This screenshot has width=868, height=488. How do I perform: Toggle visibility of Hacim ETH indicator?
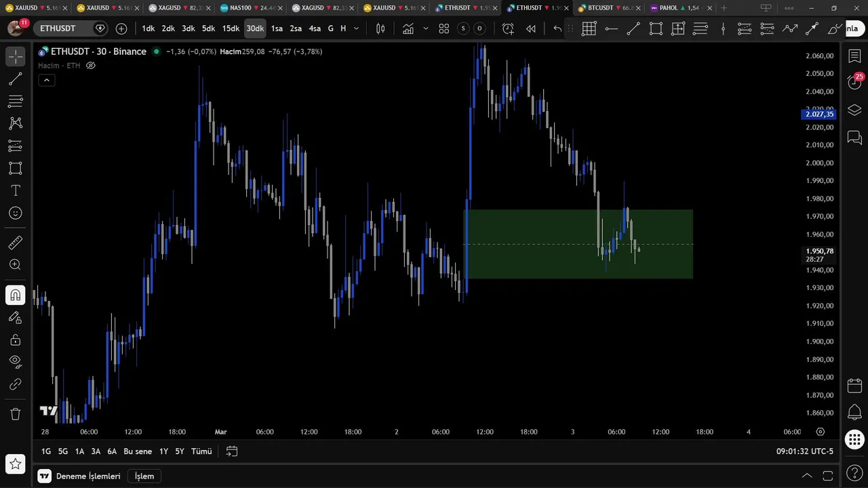pyautogui.click(x=90, y=66)
